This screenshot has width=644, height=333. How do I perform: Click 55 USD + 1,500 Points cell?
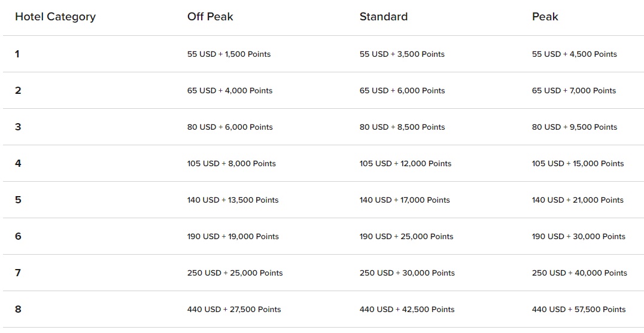[x=229, y=54]
